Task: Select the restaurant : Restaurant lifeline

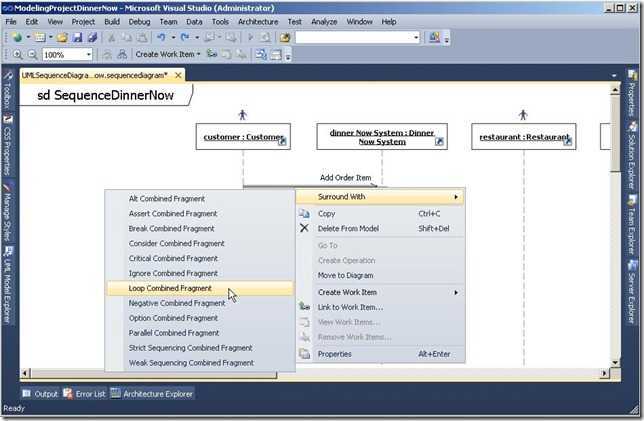Action: click(x=524, y=137)
